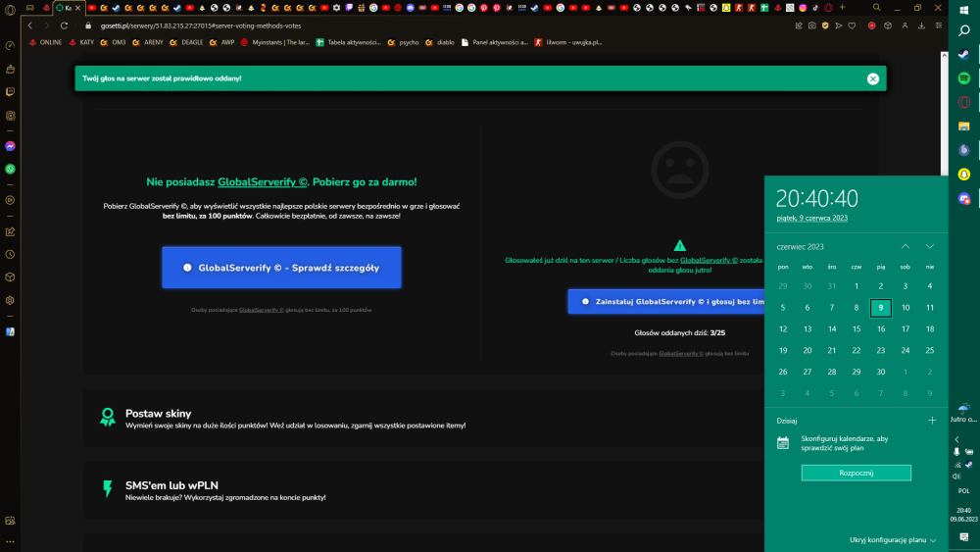Open Steam from the taskbar
This screenshot has height=552, width=980.
(963, 54)
